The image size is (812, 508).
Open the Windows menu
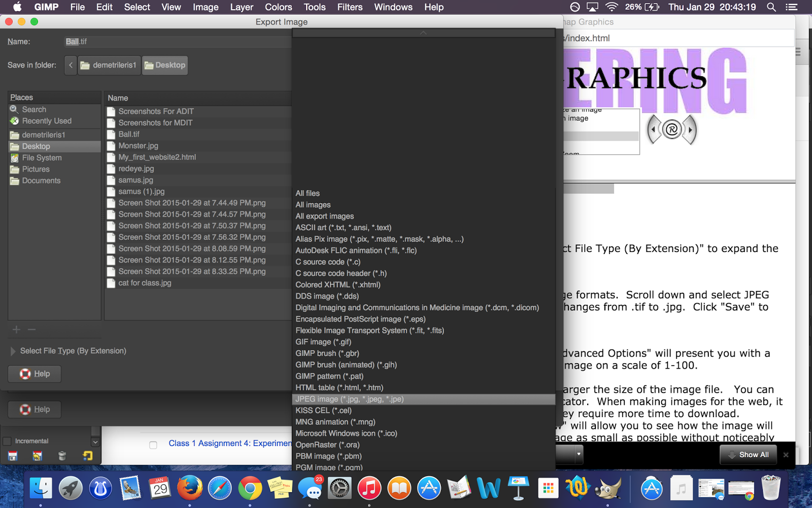[393, 7]
